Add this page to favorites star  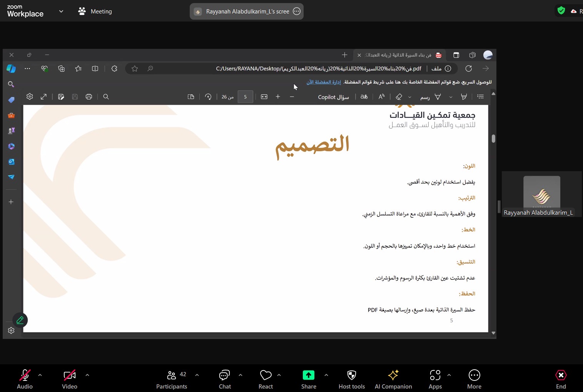click(135, 68)
